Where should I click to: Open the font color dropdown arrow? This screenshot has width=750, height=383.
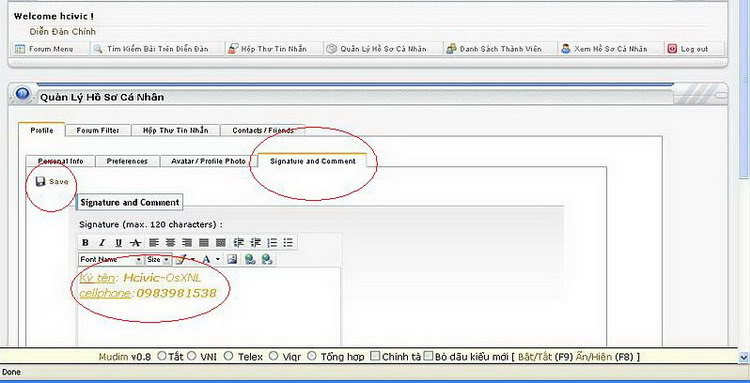coord(218,259)
